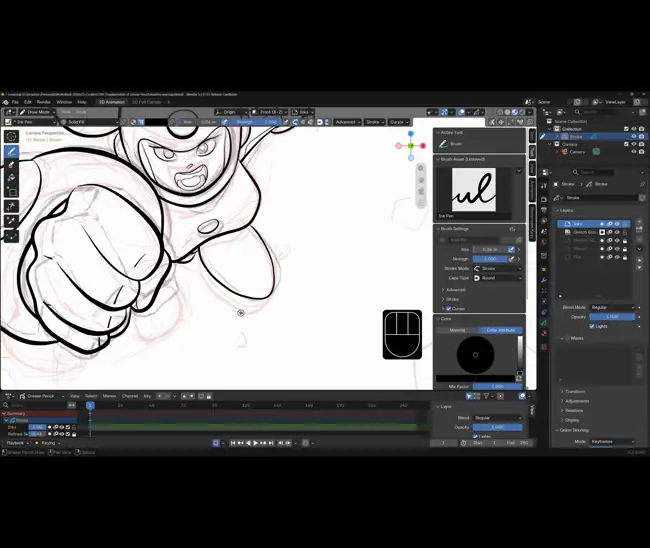The height and width of the screenshot is (548, 650).
Task: Open the Blend Mode Regular dropdown in properties
Action: (612, 308)
